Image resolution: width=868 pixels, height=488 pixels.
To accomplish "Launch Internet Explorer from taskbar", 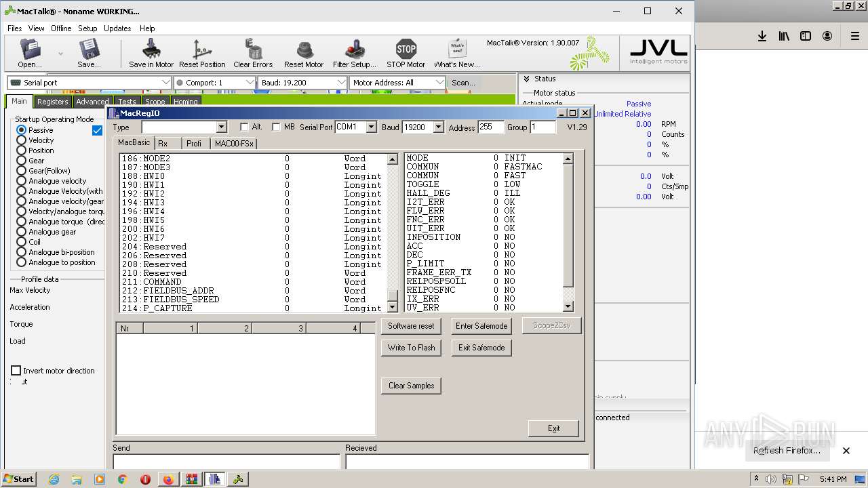I will pos(54,479).
